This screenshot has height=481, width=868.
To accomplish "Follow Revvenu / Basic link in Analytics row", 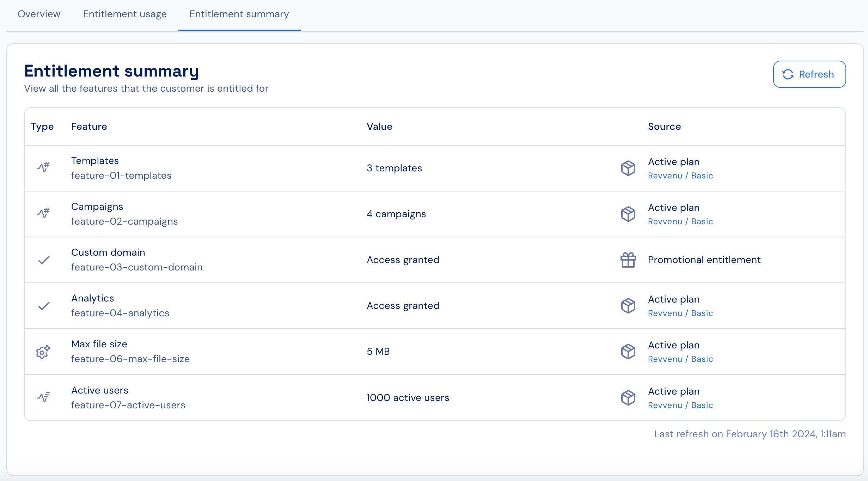I will (680, 313).
